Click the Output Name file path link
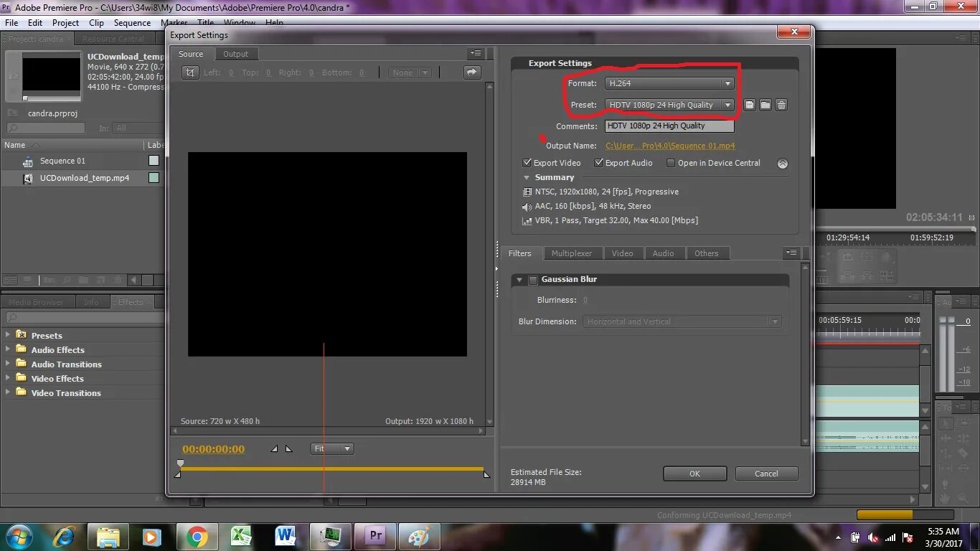Screen dimensions: 980x551 pos(670,146)
